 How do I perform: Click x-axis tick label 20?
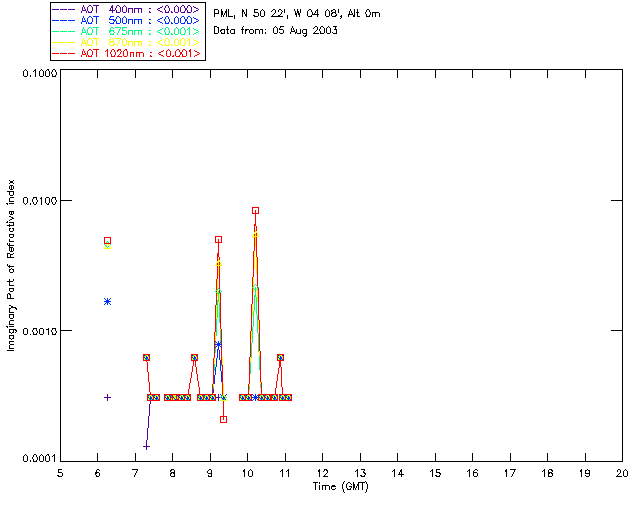point(622,473)
